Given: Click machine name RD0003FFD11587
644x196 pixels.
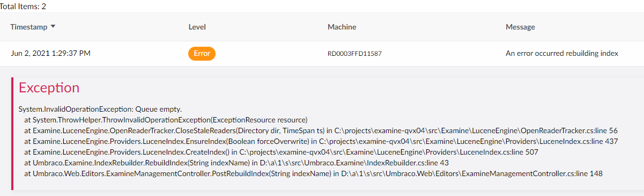Looking at the screenshot, I should [354, 54].
